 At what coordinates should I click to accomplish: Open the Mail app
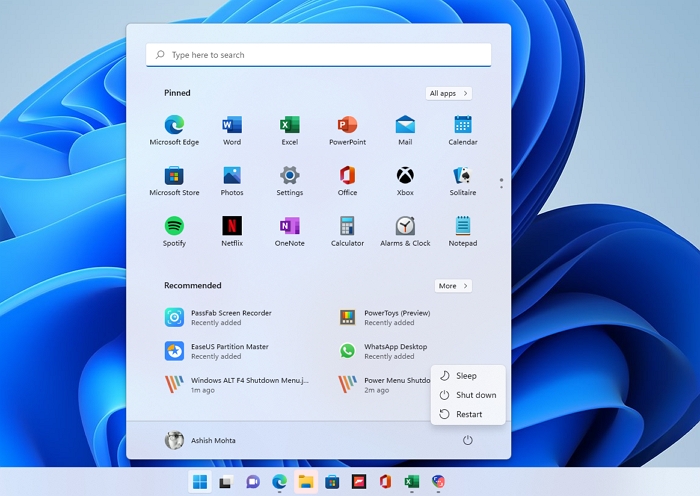click(405, 130)
